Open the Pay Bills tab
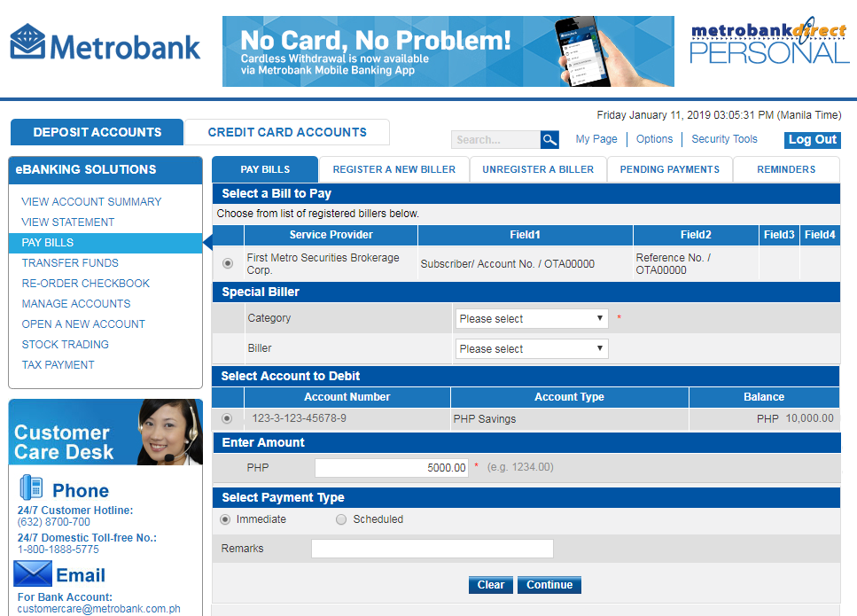Screen dimensions: 857x616 (265, 169)
